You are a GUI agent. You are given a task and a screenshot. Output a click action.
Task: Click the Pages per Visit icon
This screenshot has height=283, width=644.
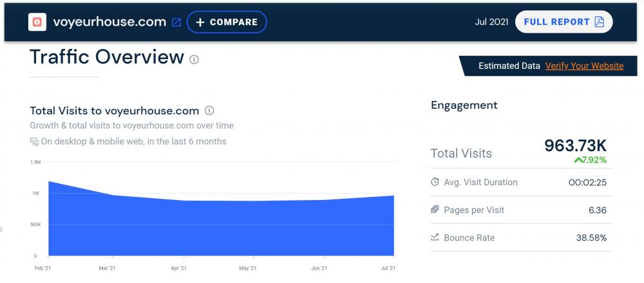coord(435,210)
